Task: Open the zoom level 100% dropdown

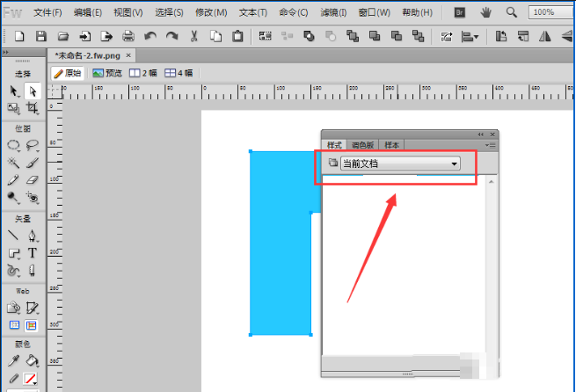Action: point(551,12)
